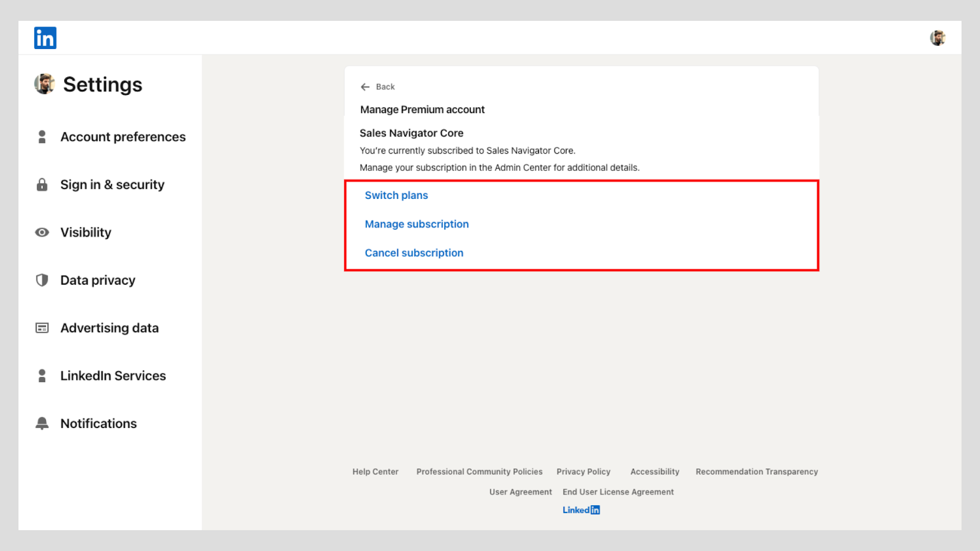
Task: Click the 'Manage your subscription in the Admin Center' text
Action: [x=500, y=168]
